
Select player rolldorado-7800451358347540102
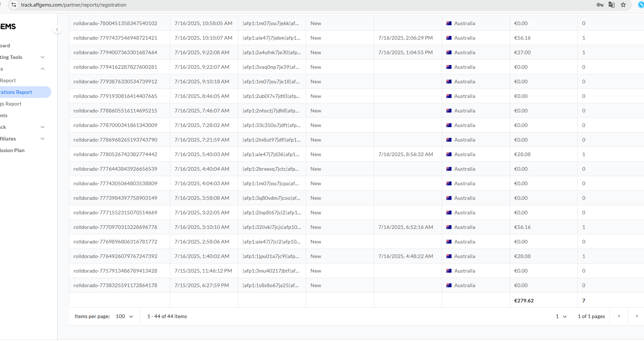pos(115,23)
